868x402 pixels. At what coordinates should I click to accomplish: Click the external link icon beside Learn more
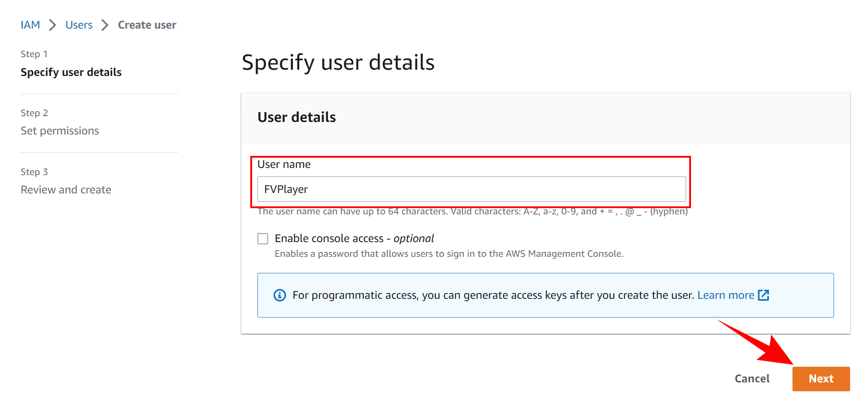coord(763,295)
